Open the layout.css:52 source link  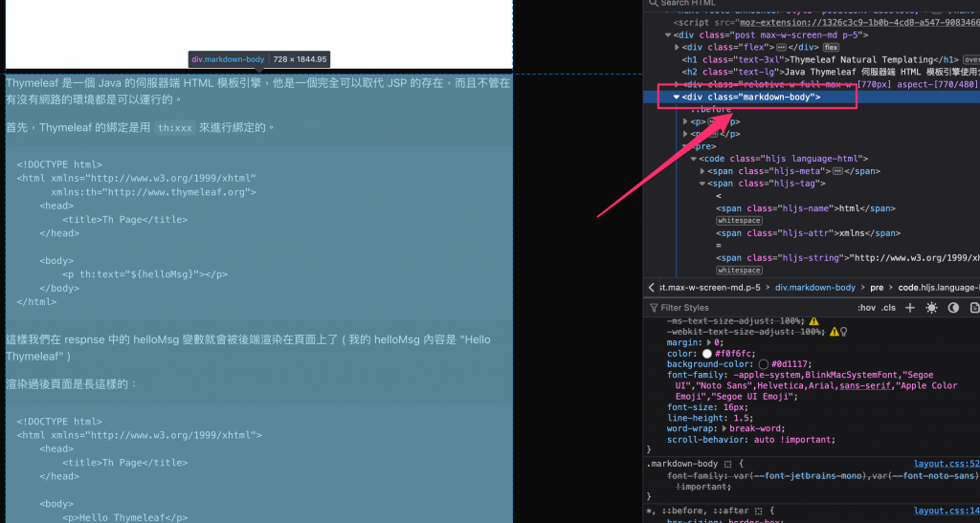(947, 464)
